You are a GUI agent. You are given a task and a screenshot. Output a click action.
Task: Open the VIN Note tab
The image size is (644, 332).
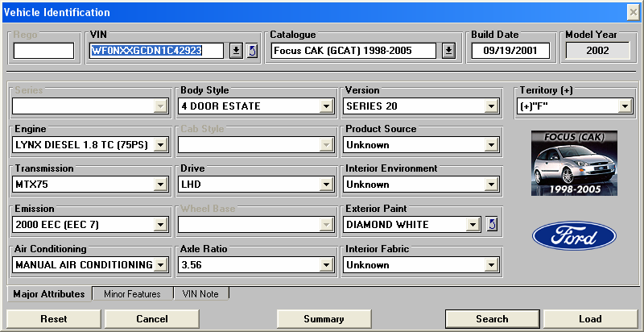[200, 294]
